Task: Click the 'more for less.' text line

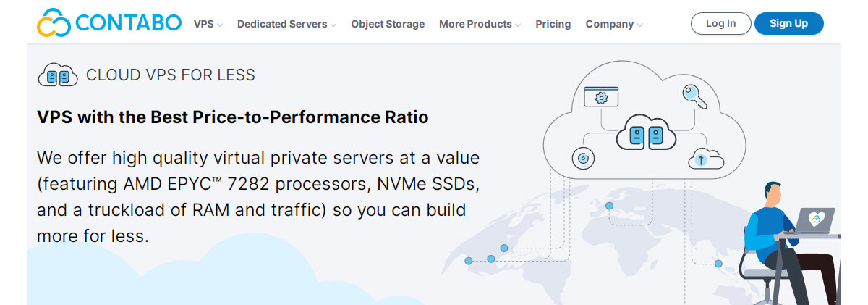Action: click(93, 236)
